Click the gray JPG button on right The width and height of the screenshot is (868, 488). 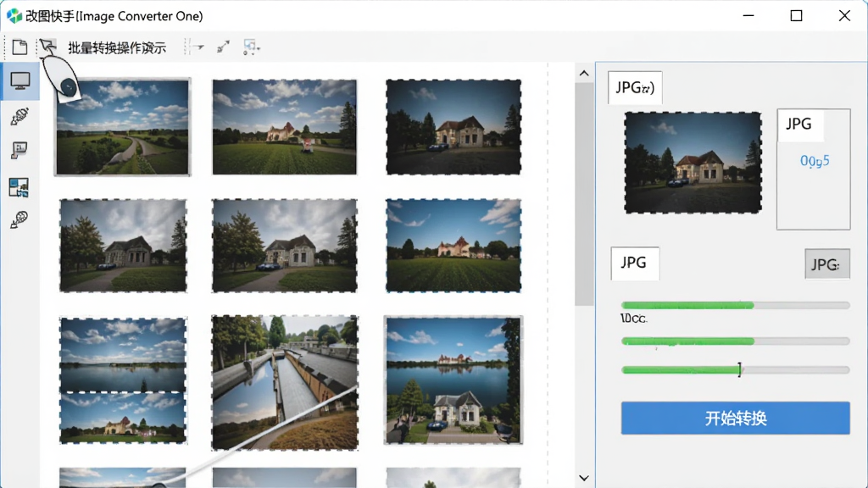coord(827,264)
